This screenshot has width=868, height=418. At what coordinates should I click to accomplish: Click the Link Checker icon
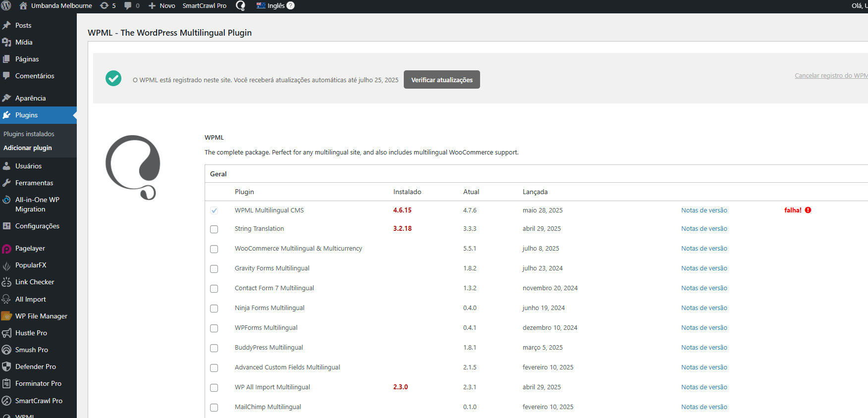pos(6,282)
